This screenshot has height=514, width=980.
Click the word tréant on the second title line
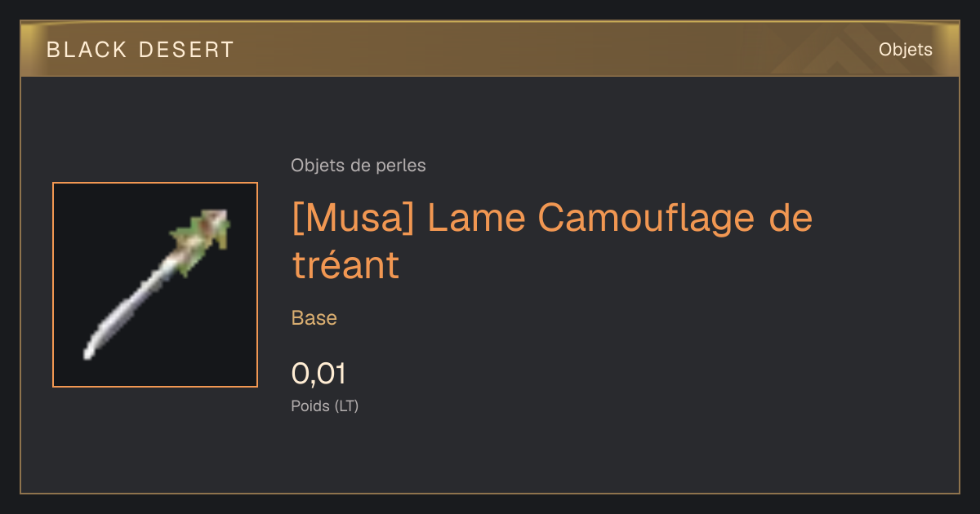click(345, 265)
